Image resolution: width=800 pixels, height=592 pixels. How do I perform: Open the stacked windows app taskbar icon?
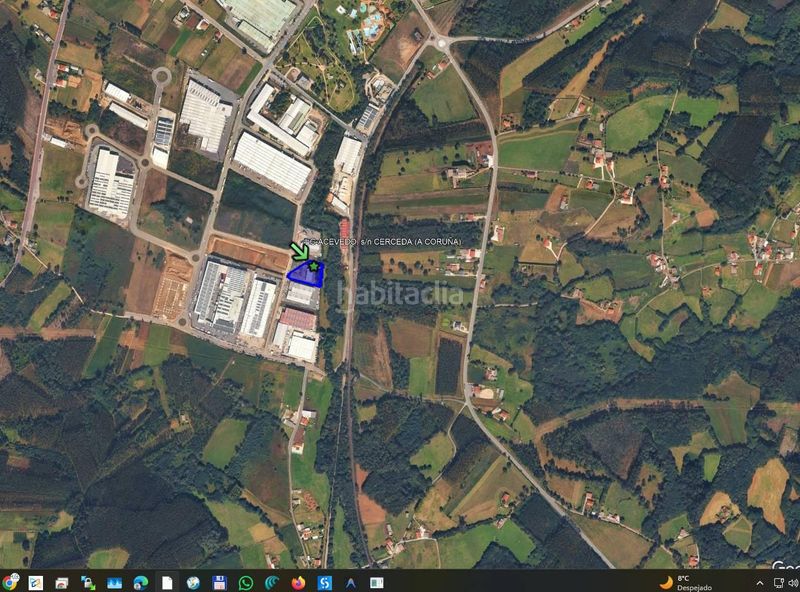tap(62, 582)
